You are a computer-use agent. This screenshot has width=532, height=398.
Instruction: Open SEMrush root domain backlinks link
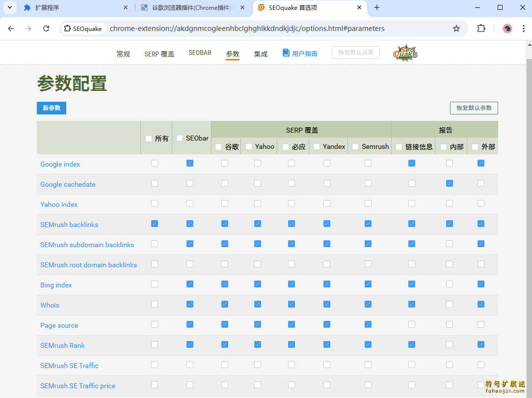click(88, 265)
